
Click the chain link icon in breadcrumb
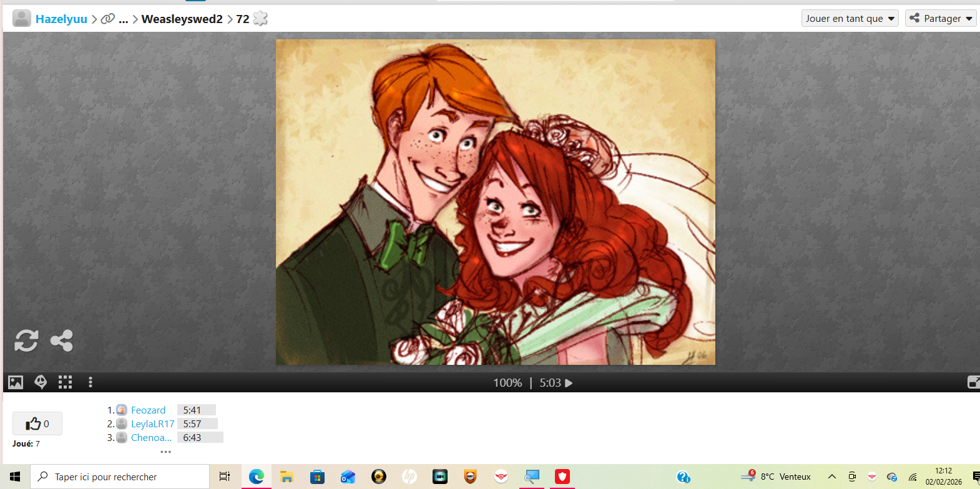click(108, 19)
